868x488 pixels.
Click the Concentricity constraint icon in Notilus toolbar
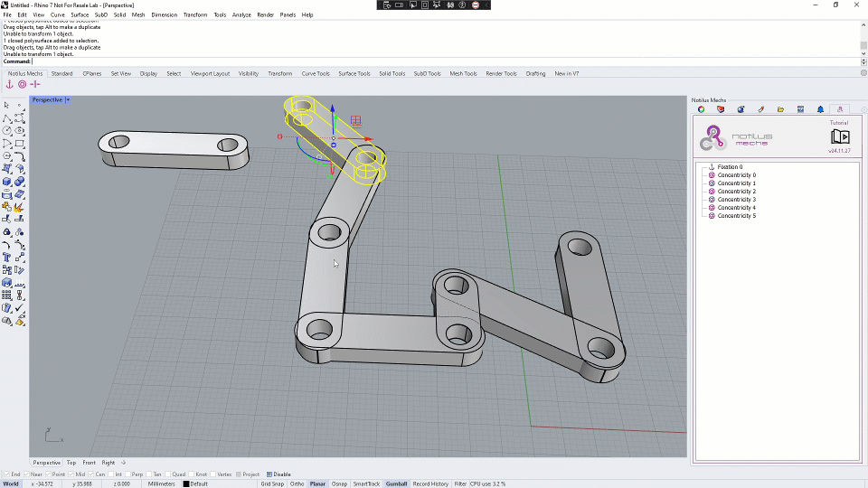coord(22,84)
